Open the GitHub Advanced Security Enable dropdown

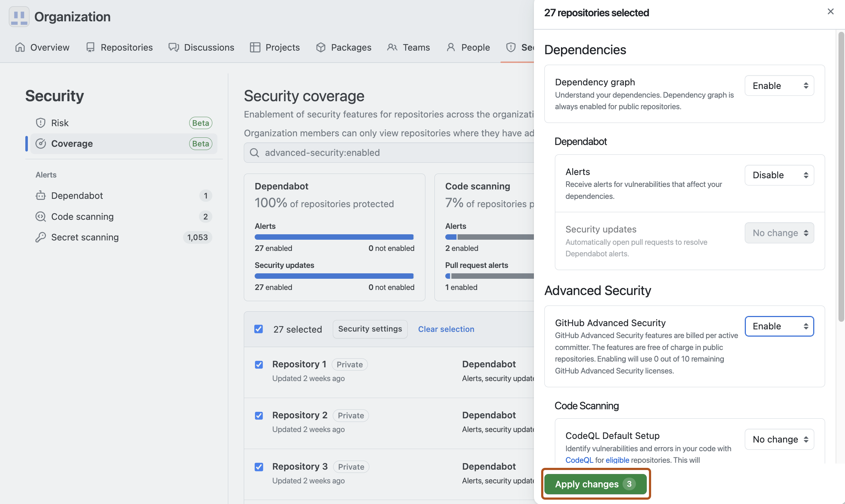[x=779, y=326]
